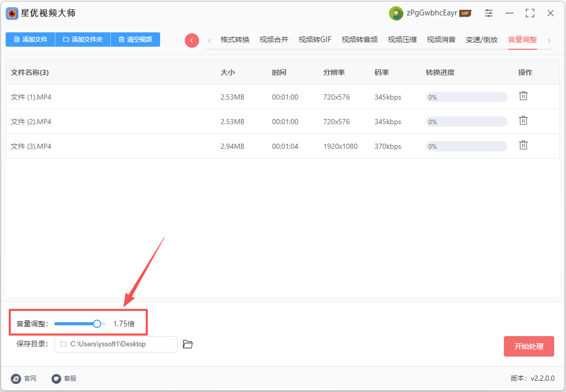This screenshot has width=566, height=392.
Task: Switch to the 格式转换 tab
Action: (235, 40)
